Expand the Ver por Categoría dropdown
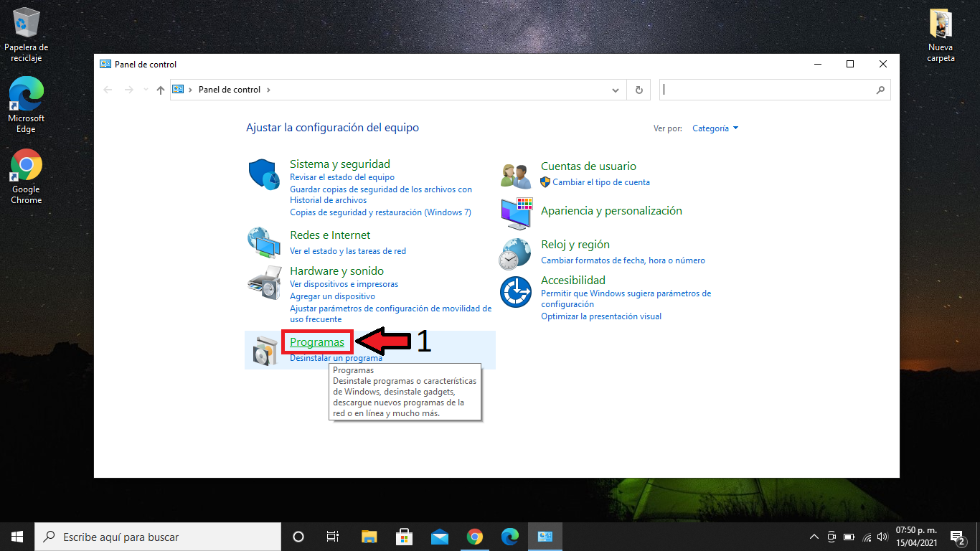Screen dimensions: 980x551 715,128
